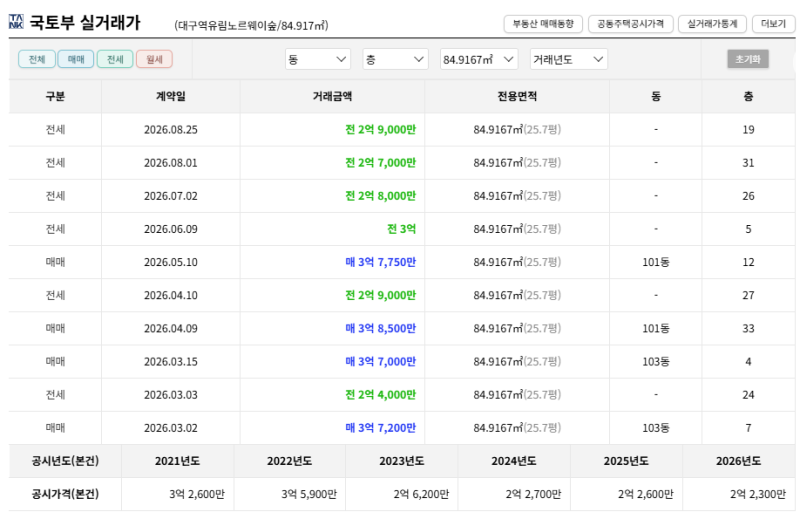Select the 전체 filter tab
Image resolution: width=800 pixels, height=519 pixels.
point(37,59)
